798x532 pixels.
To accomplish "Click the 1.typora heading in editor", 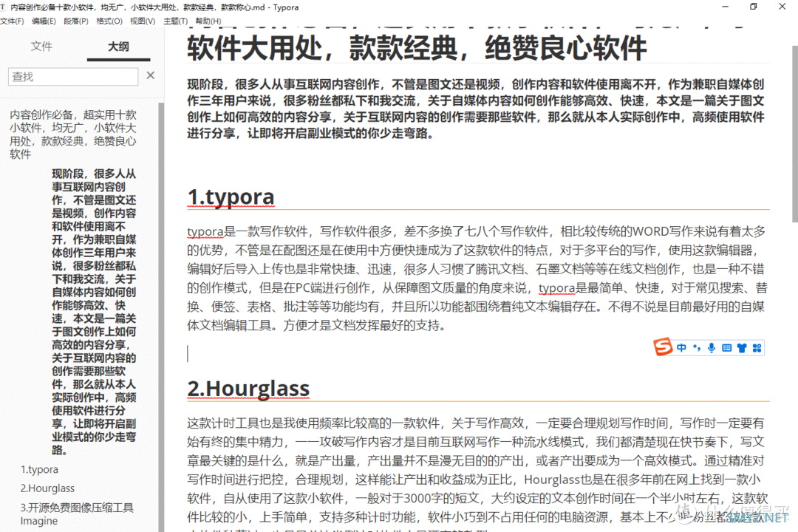I will coord(231,197).
